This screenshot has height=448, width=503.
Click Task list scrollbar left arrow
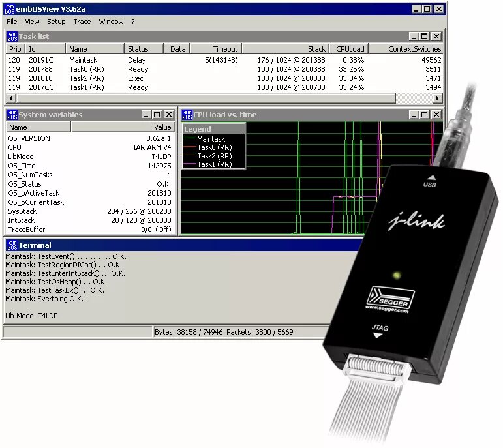[x=11, y=98]
